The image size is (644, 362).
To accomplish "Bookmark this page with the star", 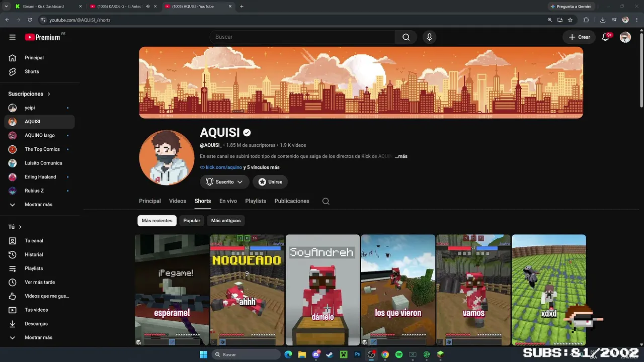I will 570,20.
